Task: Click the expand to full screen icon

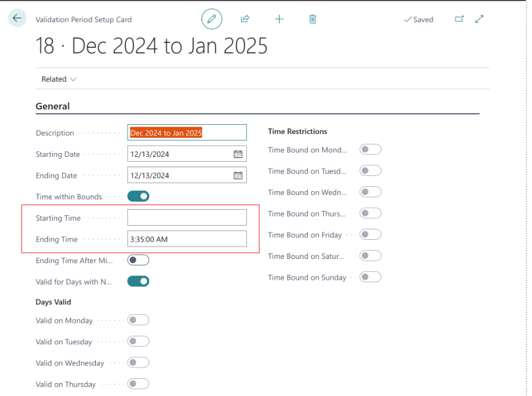Action: click(x=480, y=19)
